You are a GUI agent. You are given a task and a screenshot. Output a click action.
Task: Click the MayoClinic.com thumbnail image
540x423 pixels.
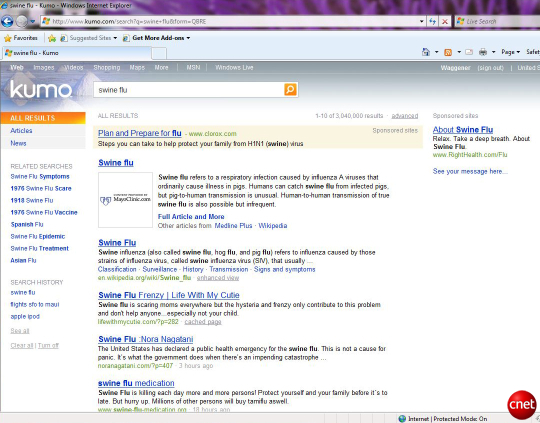coord(125,200)
